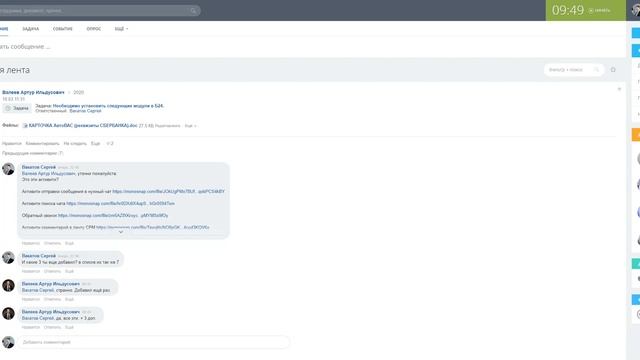640x360 pixels.
Task: Click the Задача badge button
Action: [17, 108]
